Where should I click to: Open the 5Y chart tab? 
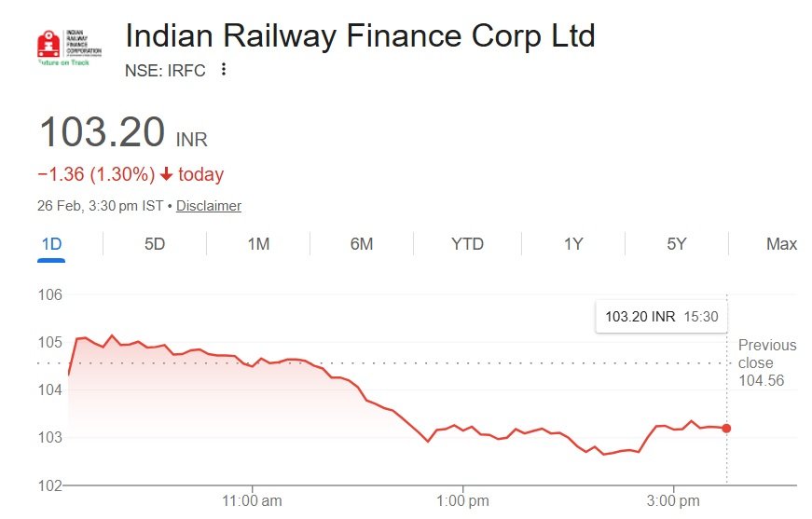point(677,244)
